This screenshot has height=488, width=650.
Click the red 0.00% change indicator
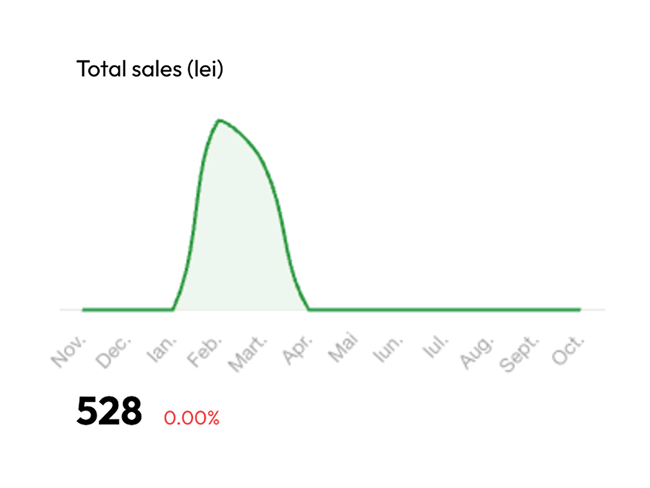(192, 418)
